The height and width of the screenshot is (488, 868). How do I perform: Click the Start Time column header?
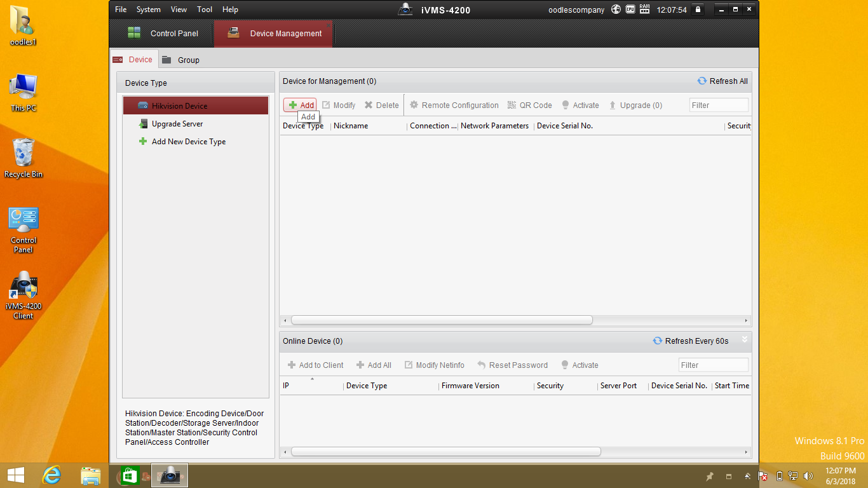click(732, 386)
